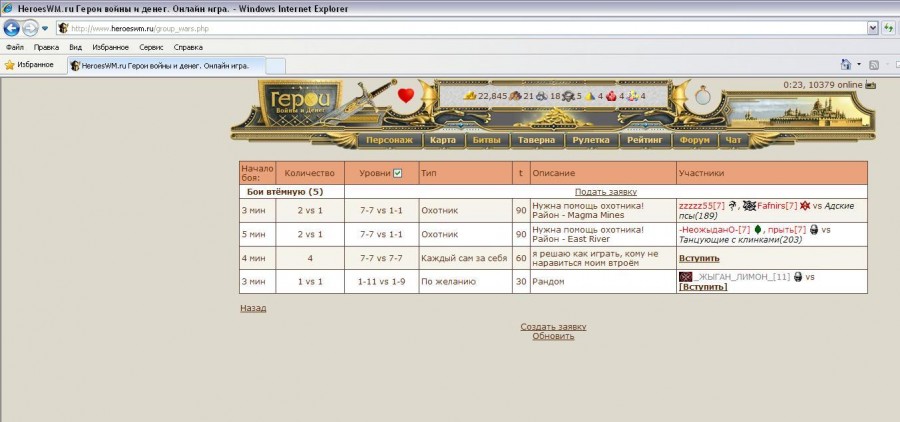Click the helmet icon after _ЖЫГАН_ЛИМОН_[11]
The width and height of the screenshot is (900, 422).
coord(798,277)
